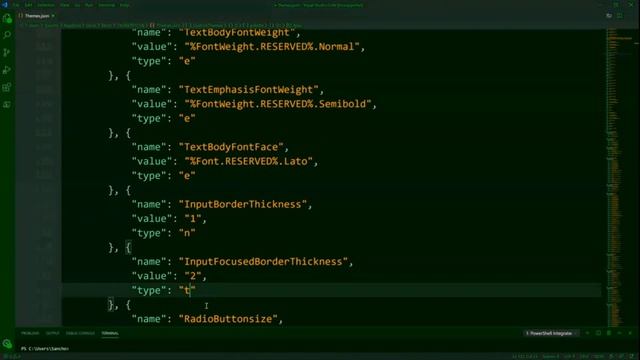Close the terminal panel
This screenshot has height=360, width=640.
(630, 333)
